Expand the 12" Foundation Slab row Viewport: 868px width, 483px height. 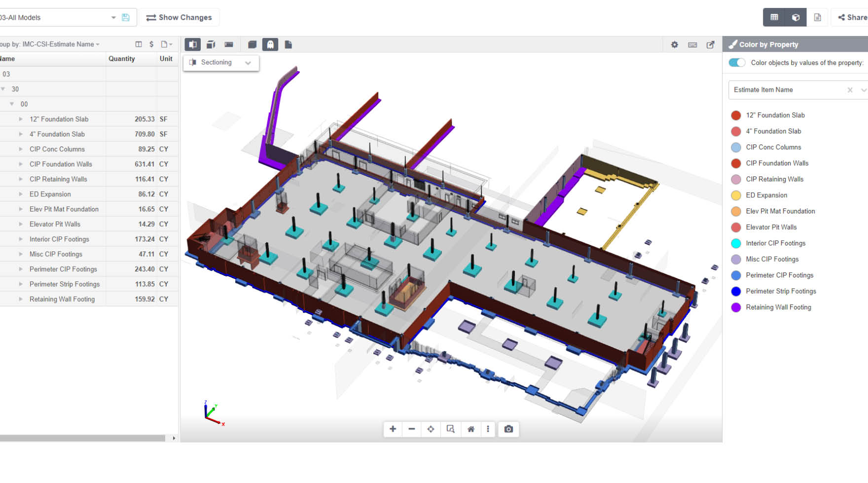click(x=21, y=119)
